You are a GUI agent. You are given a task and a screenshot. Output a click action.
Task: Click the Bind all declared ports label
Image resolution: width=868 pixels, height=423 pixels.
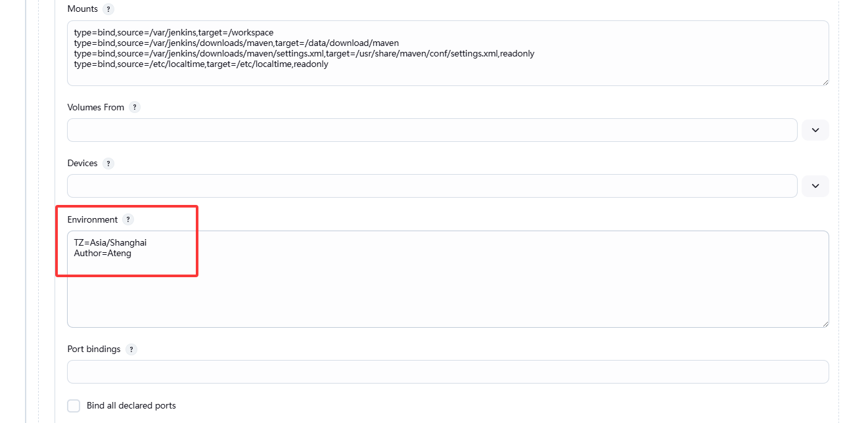(x=131, y=406)
